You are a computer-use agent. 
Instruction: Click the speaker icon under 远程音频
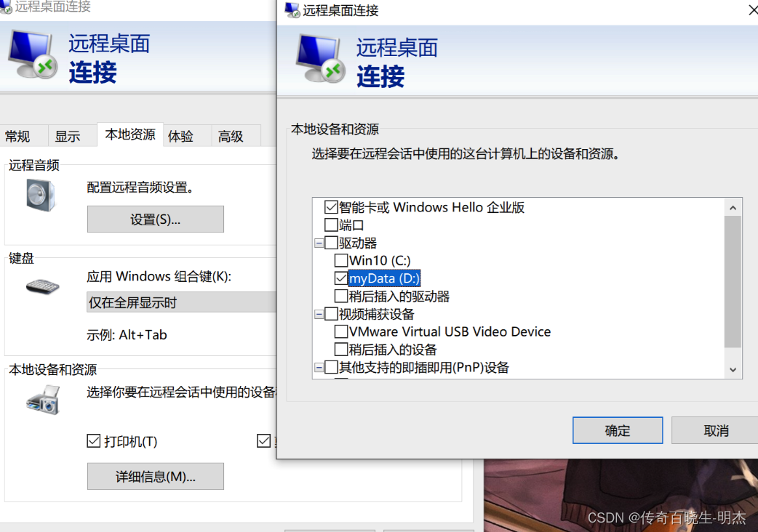click(41, 196)
